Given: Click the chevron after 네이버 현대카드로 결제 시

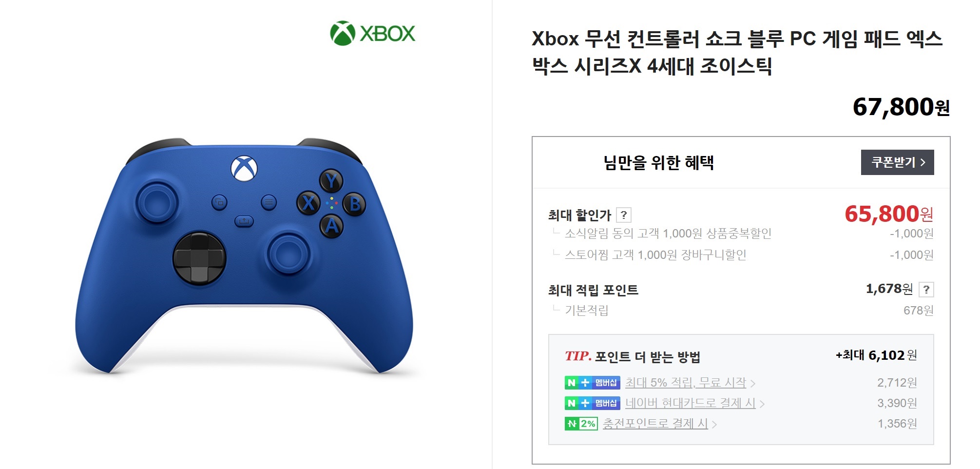Looking at the screenshot, I should [762, 404].
